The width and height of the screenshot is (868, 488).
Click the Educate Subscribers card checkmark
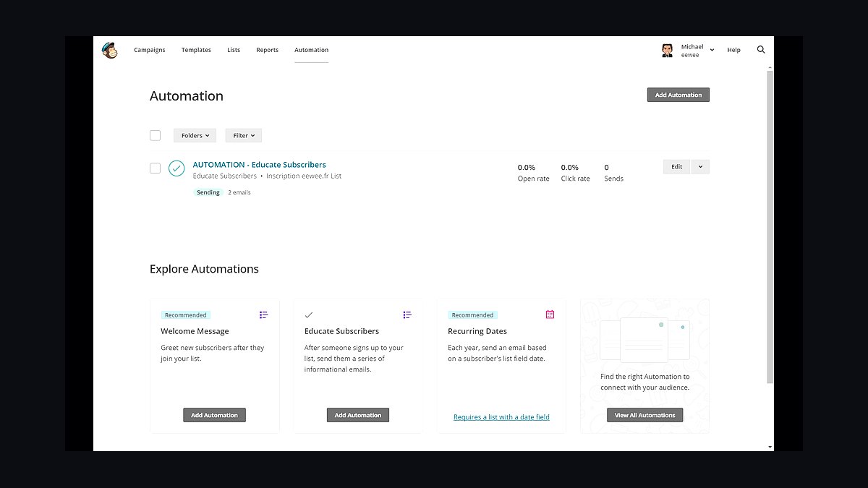(309, 315)
